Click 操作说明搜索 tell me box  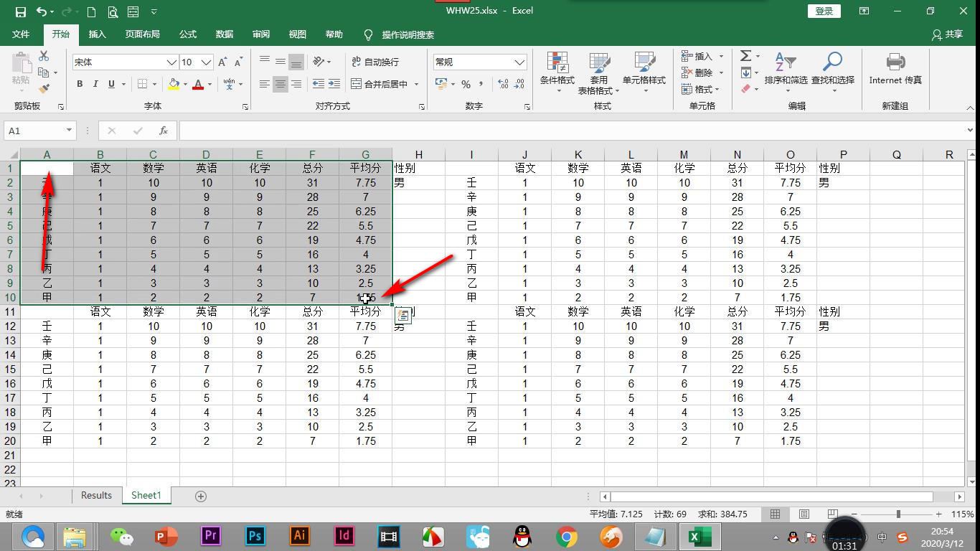coord(407,34)
